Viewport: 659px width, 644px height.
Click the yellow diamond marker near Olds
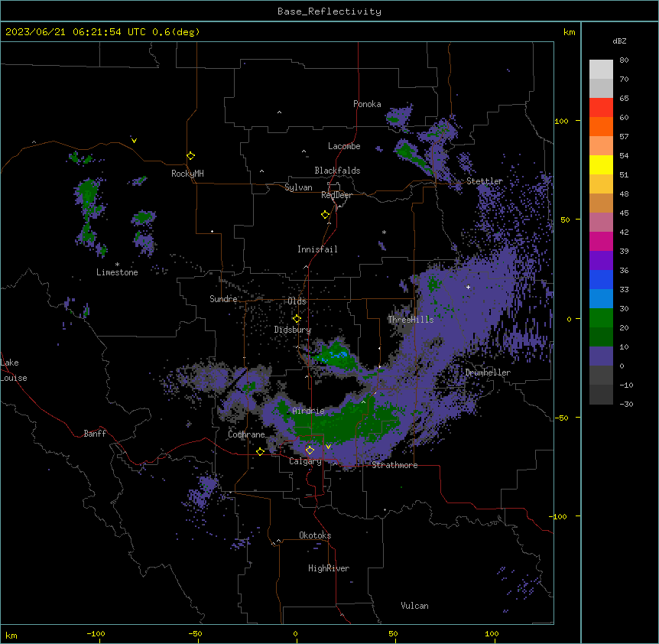click(297, 319)
